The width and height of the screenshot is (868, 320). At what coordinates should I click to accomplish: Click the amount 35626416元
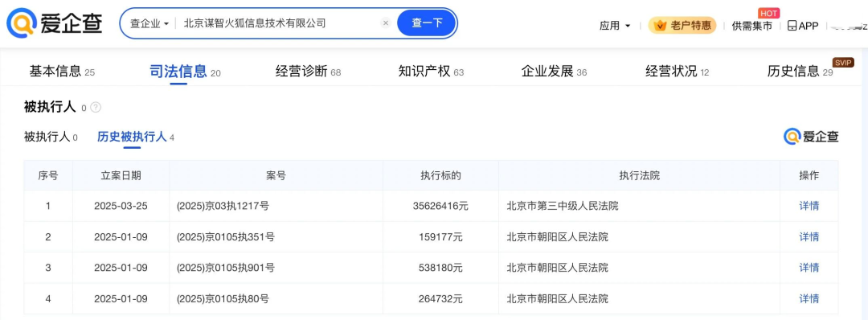click(x=440, y=206)
